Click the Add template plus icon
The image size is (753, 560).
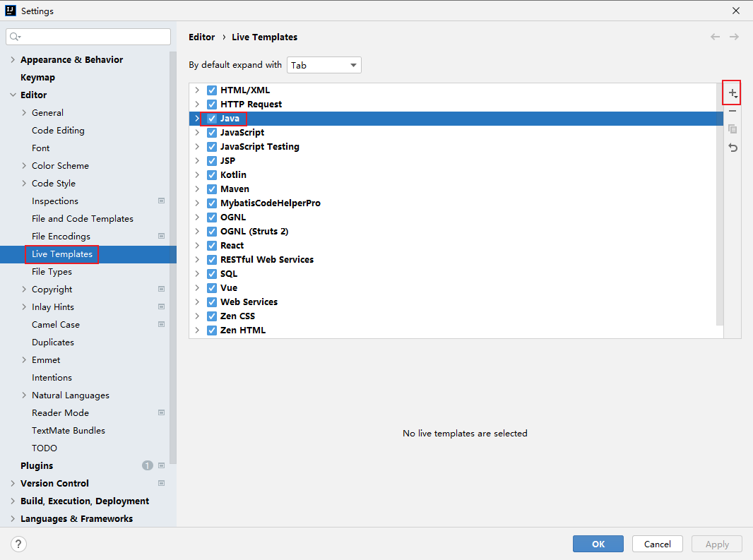point(732,93)
